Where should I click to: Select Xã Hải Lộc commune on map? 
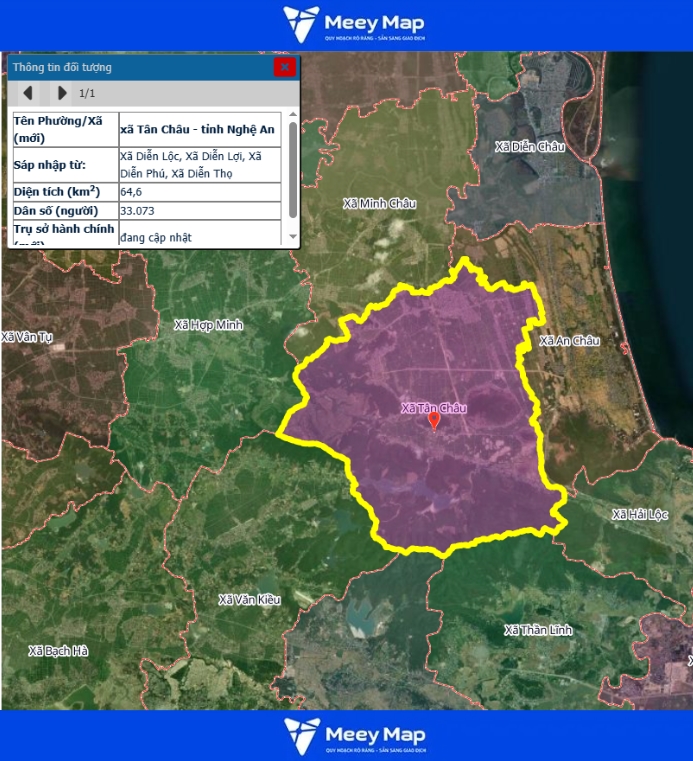click(639, 514)
